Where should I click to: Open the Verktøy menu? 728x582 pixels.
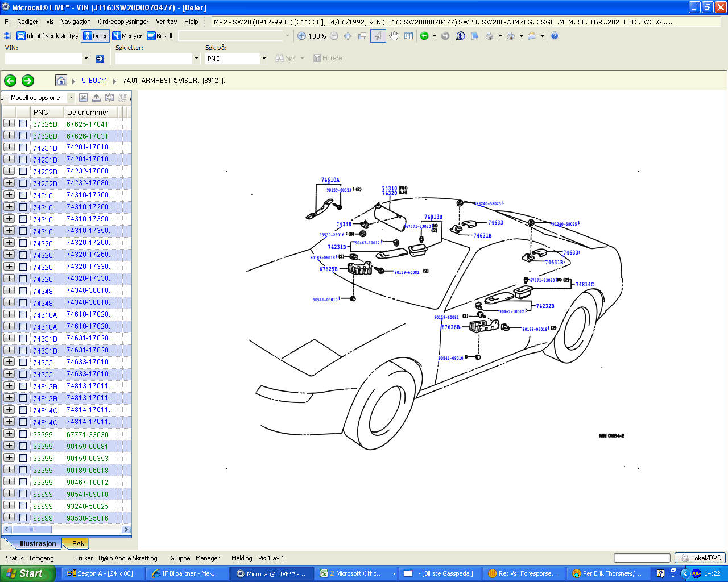coord(166,22)
